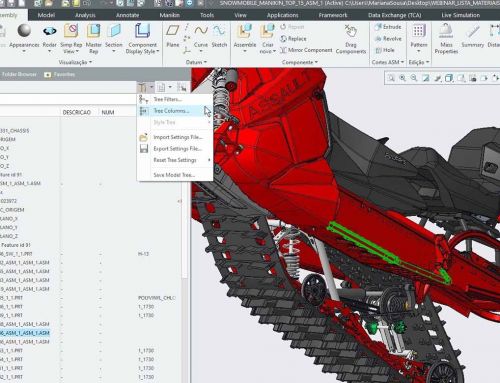The width and height of the screenshot is (500, 383).
Task: Choose Export Settings File... entry
Action: pos(175,149)
